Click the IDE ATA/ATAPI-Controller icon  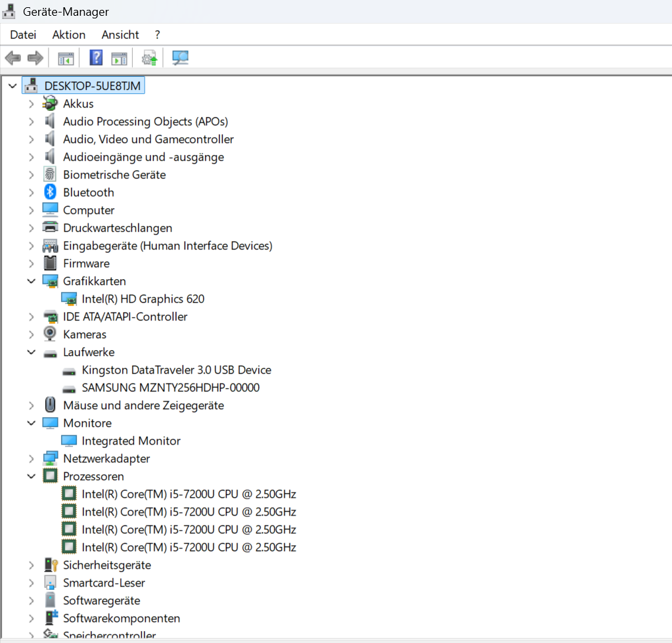point(50,317)
